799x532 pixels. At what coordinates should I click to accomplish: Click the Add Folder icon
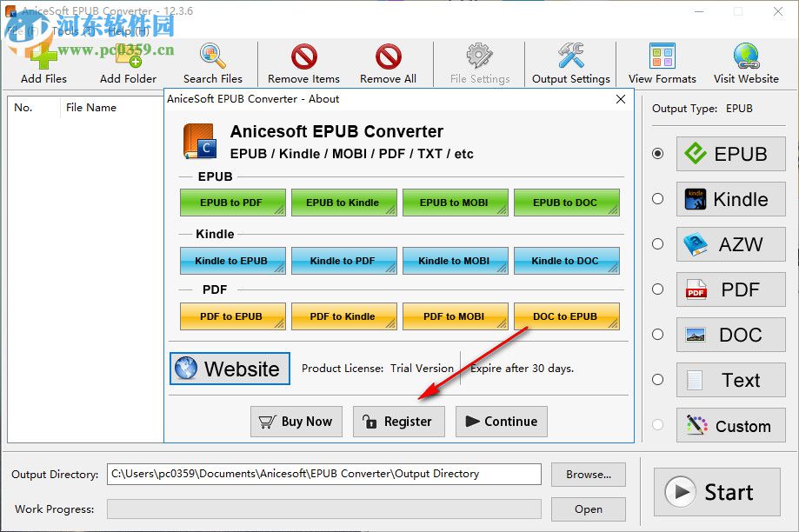[x=127, y=54]
